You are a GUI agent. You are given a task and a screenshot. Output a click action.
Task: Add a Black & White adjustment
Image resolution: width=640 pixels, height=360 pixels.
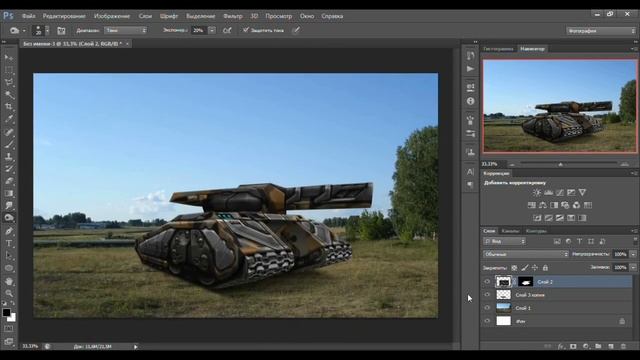554,205
